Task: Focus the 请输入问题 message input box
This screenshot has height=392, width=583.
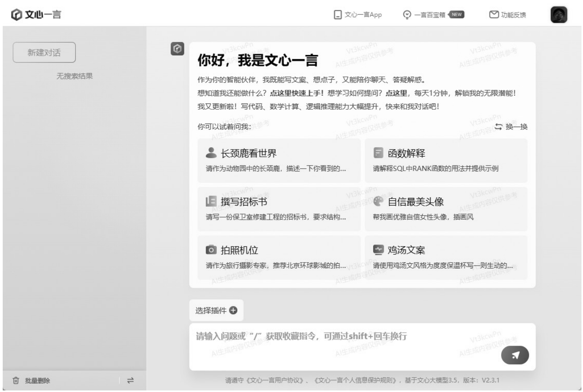Action: (x=362, y=347)
